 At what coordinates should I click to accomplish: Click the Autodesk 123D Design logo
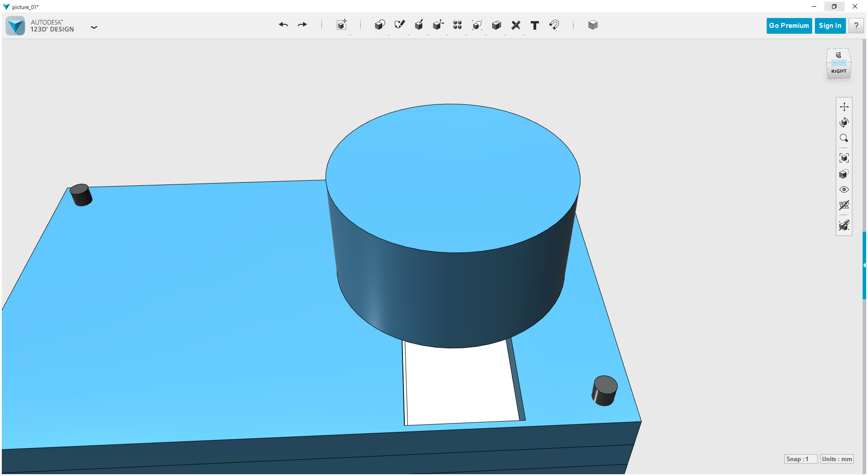[15, 26]
